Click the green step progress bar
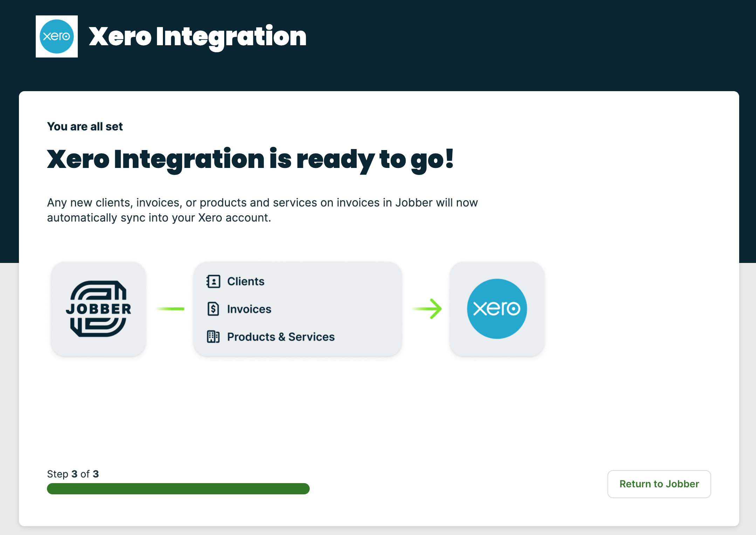756x535 pixels. coord(178,489)
